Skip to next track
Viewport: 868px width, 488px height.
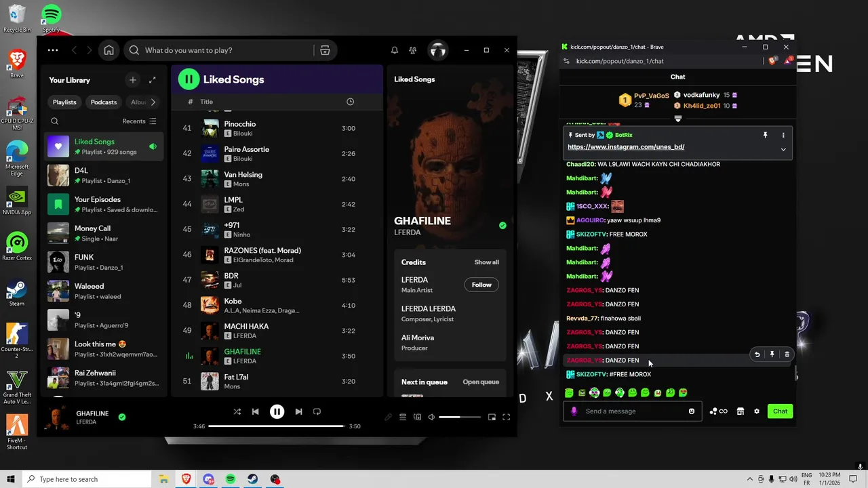coord(298,411)
